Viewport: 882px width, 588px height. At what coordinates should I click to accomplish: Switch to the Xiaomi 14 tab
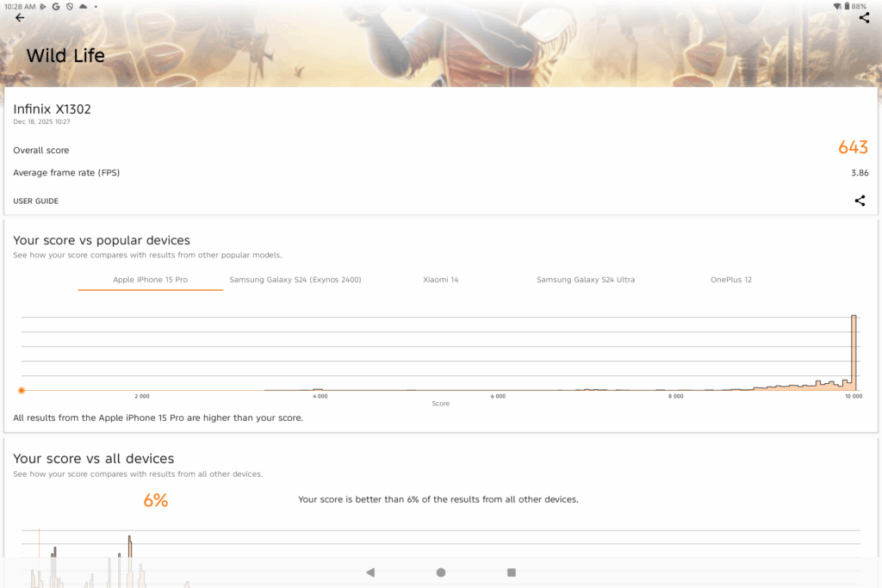440,280
